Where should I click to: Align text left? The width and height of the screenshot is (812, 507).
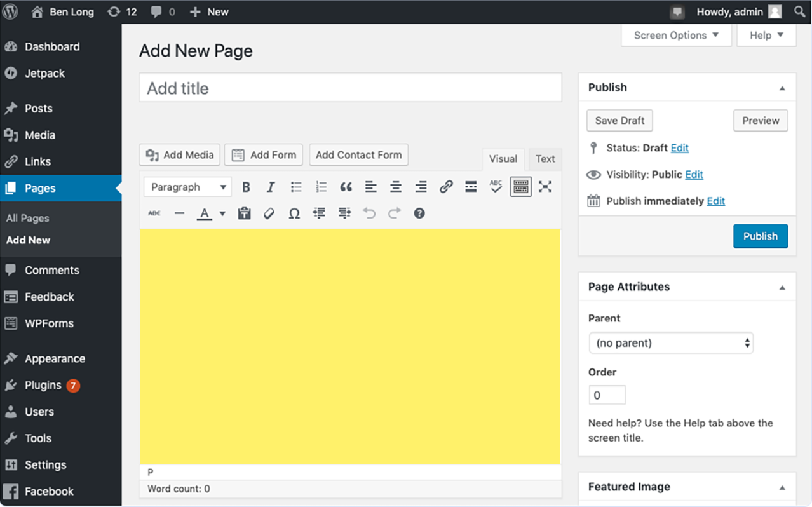[x=370, y=187]
